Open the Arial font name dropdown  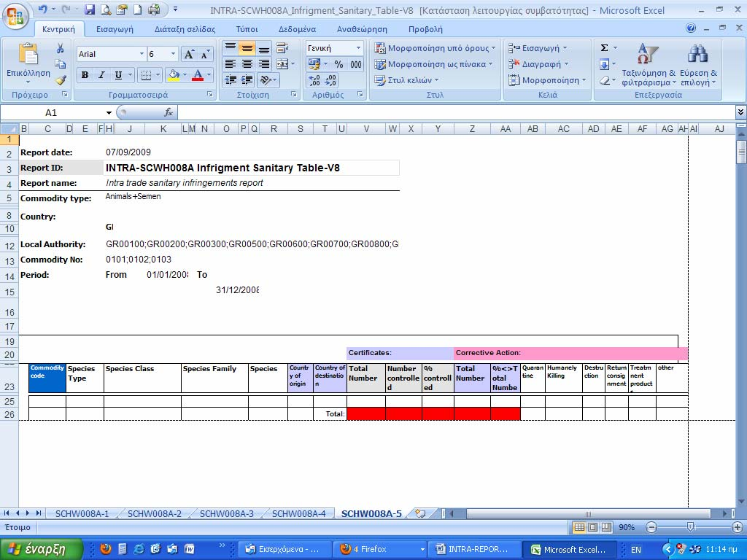142,54
